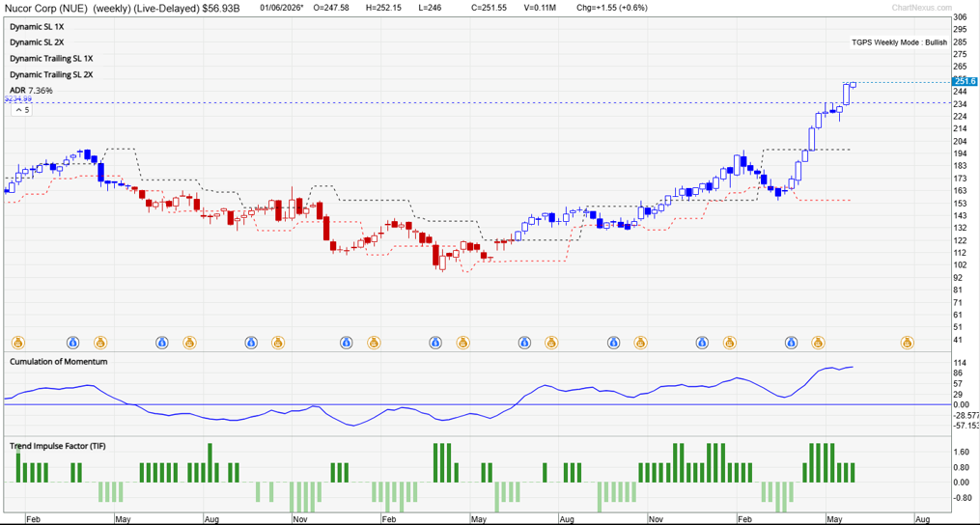This screenshot has height=525, width=980.
Task: Click the -0.80 TIF axis label
Action: pyautogui.click(x=962, y=498)
